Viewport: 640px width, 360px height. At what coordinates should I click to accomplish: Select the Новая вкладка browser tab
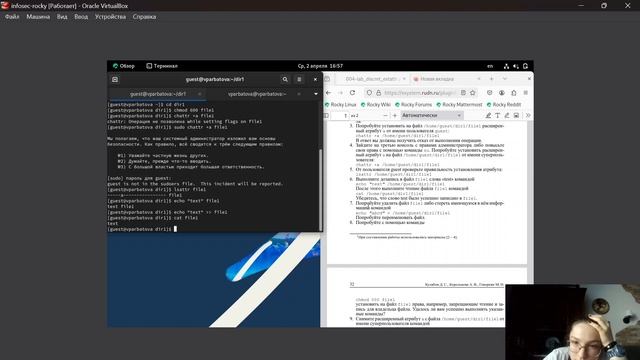(x=446, y=79)
